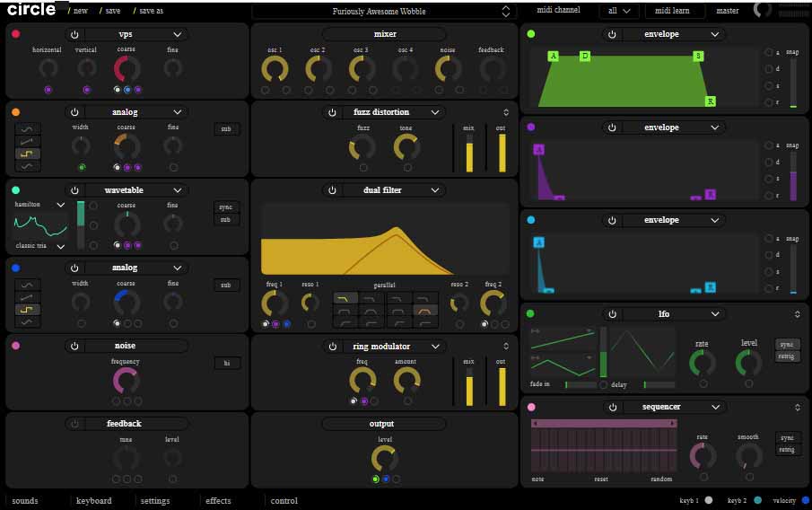The height and width of the screenshot is (510, 812).
Task: Open the keyboard tab
Action: click(x=93, y=501)
